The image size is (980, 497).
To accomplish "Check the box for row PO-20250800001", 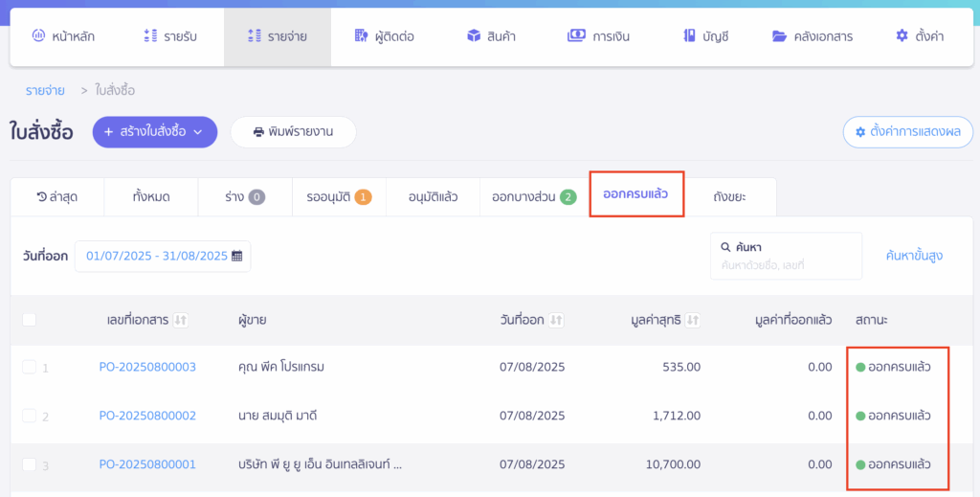I will point(29,464).
